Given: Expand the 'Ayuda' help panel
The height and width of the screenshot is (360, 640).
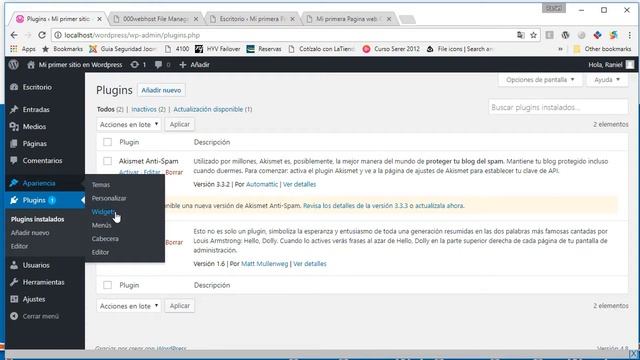Looking at the screenshot, I should pyautogui.click(x=607, y=80).
